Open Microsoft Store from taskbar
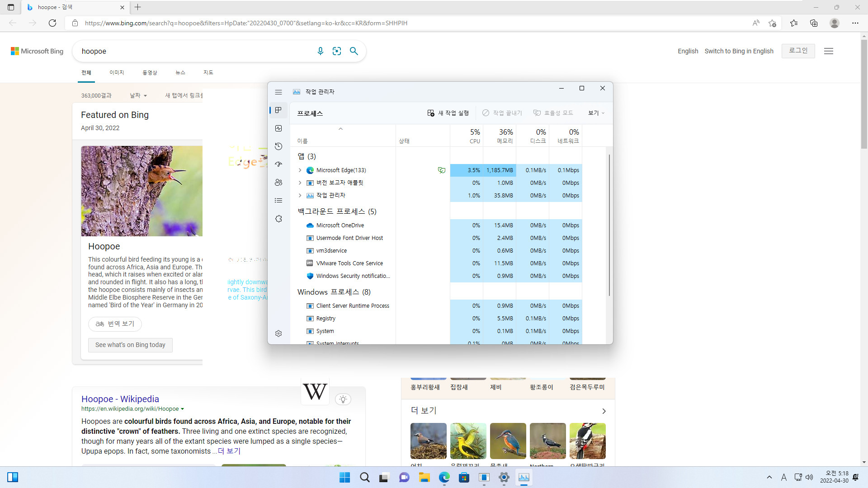This screenshot has width=868, height=488. (464, 477)
